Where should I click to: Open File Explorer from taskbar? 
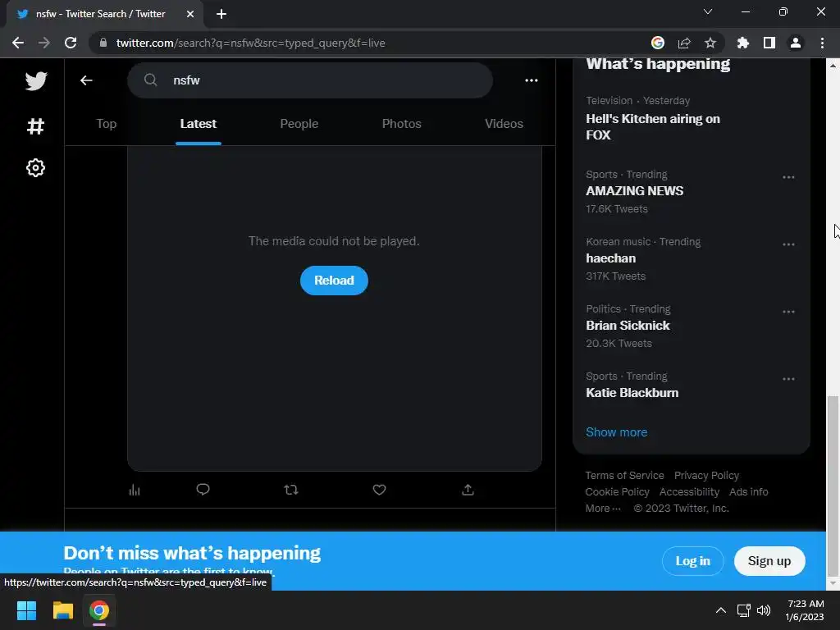(62, 610)
